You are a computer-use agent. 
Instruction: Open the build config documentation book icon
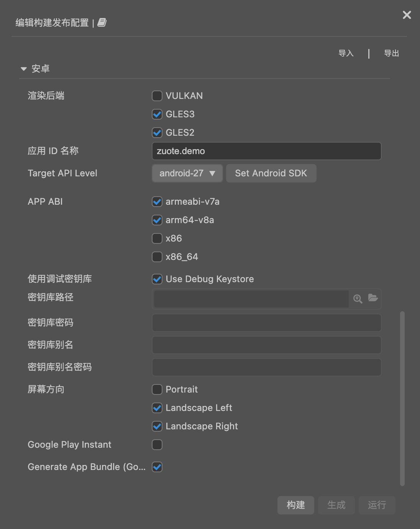click(102, 23)
